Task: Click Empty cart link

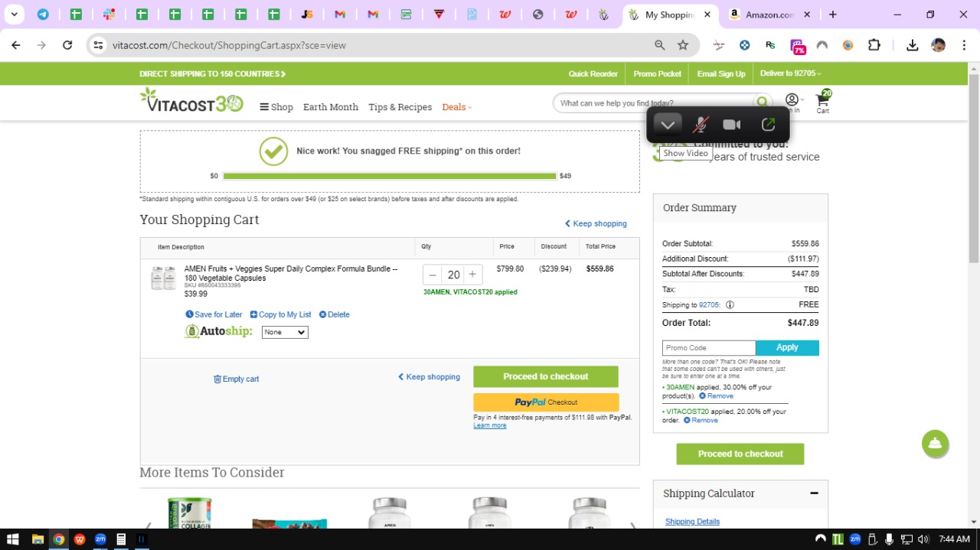Action: (236, 379)
